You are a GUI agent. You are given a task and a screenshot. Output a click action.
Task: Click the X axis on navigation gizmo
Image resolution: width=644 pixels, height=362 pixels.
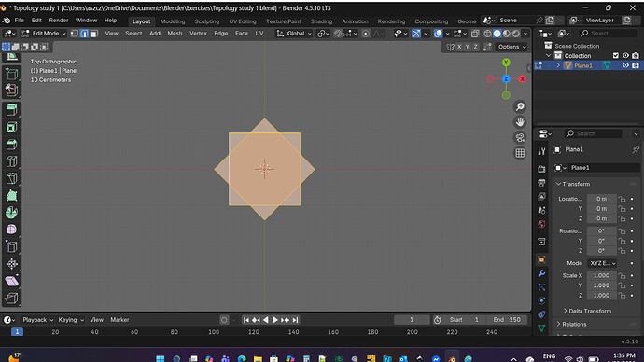coord(522,78)
